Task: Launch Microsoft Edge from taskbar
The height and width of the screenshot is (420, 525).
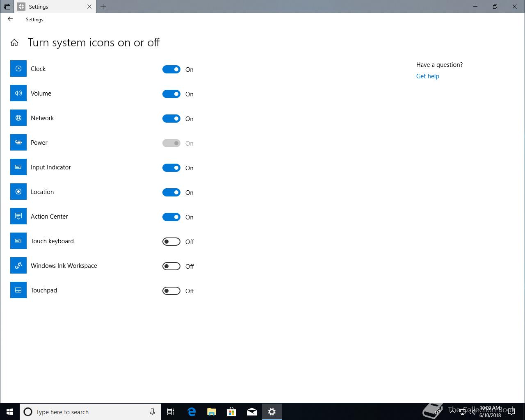Action: tap(192, 412)
